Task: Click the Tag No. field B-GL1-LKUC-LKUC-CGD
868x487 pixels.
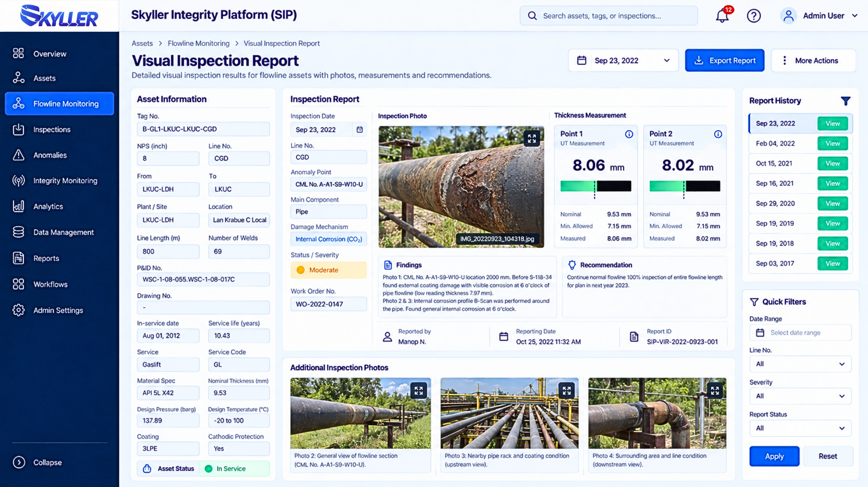Action: click(x=203, y=129)
